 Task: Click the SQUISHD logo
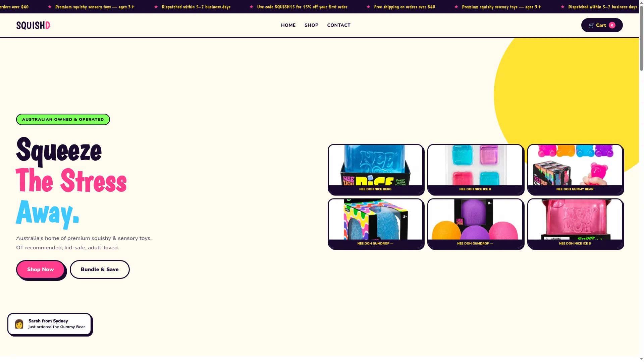tap(33, 25)
